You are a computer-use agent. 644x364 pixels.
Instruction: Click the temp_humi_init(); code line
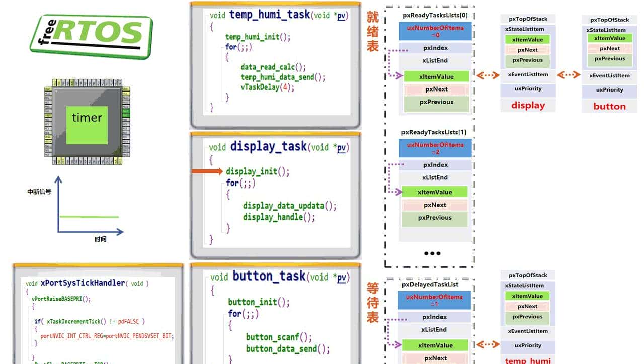(x=258, y=37)
